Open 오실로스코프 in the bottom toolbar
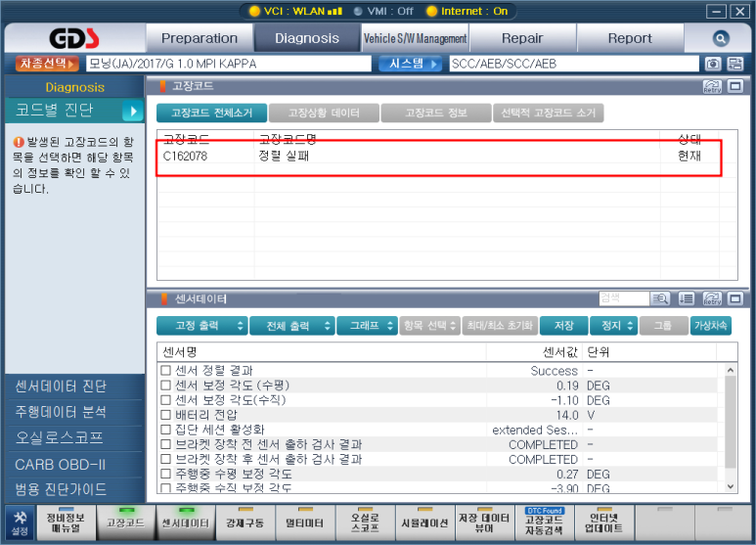756x545 pixels. tap(365, 522)
